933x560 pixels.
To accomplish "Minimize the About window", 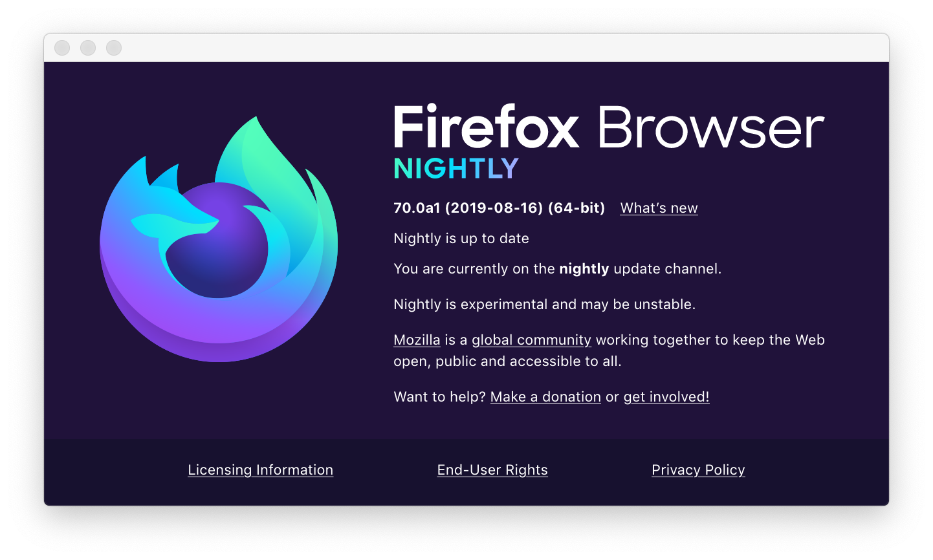I will coord(88,48).
